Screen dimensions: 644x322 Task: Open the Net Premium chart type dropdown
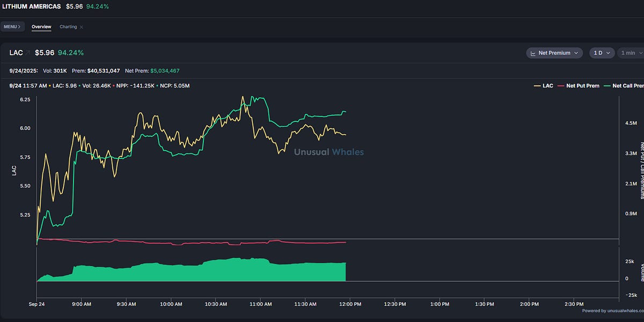(x=554, y=53)
